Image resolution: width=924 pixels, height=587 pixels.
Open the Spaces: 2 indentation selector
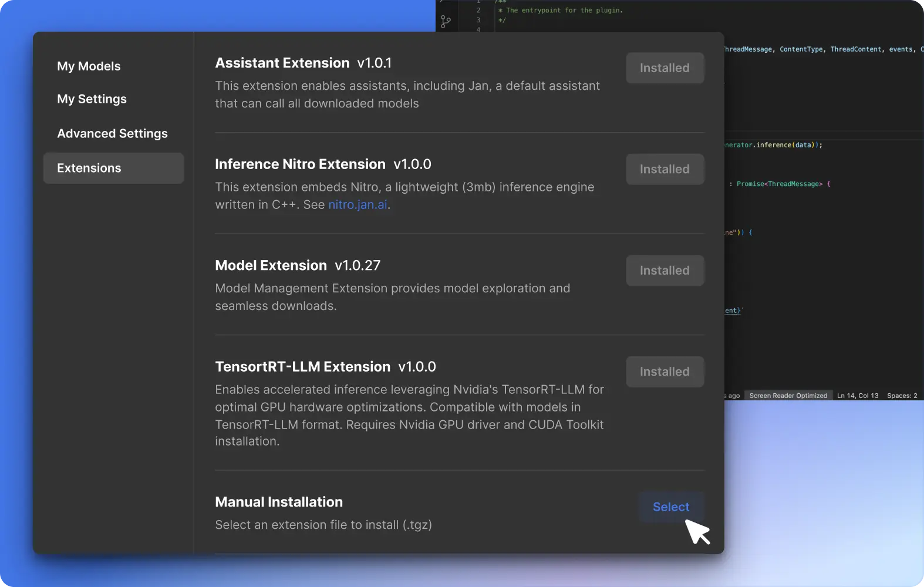click(902, 396)
